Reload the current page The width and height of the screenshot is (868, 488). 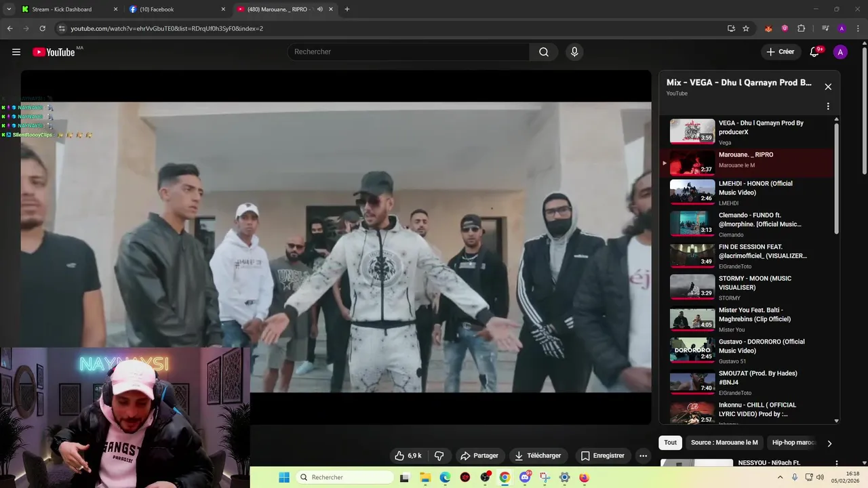(42, 28)
